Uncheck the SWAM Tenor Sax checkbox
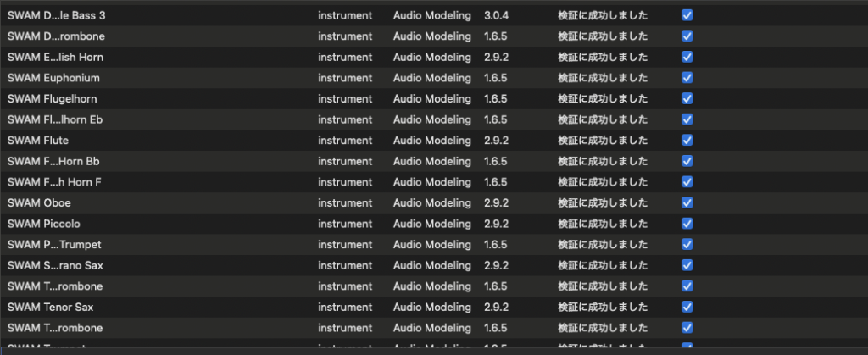 tap(687, 307)
